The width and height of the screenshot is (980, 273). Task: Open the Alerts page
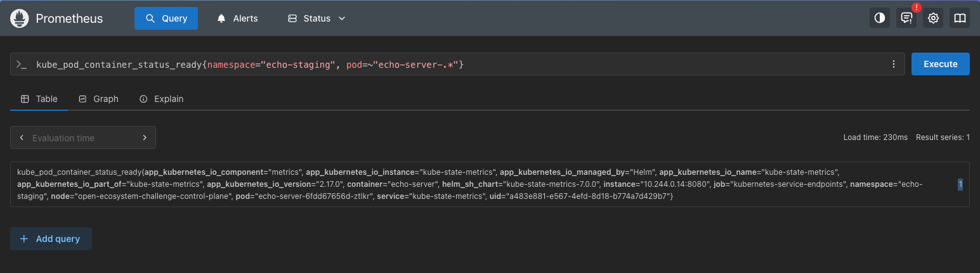tap(238, 18)
